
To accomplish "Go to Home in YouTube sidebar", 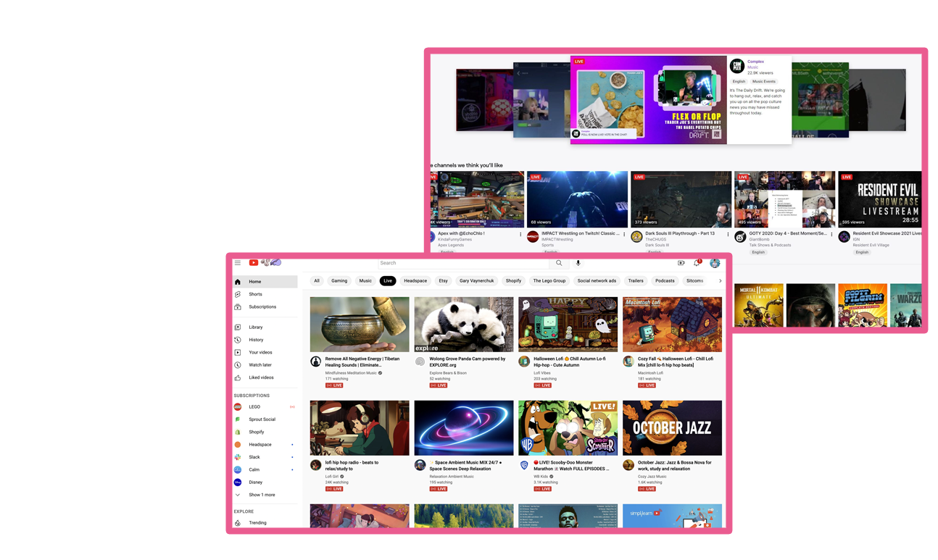I will pyautogui.click(x=265, y=282).
